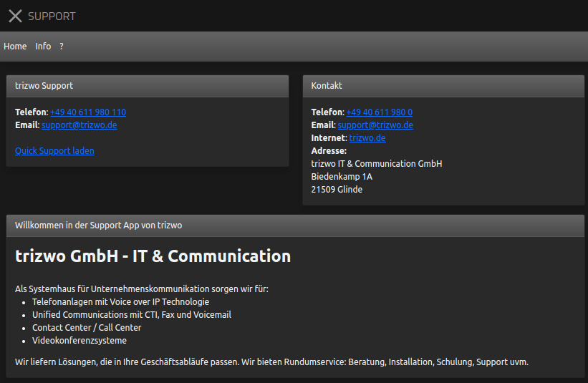The width and height of the screenshot is (588, 383).
Task: Click the 'Wir liefern Lösungen' paragraph
Action: [271, 362]
